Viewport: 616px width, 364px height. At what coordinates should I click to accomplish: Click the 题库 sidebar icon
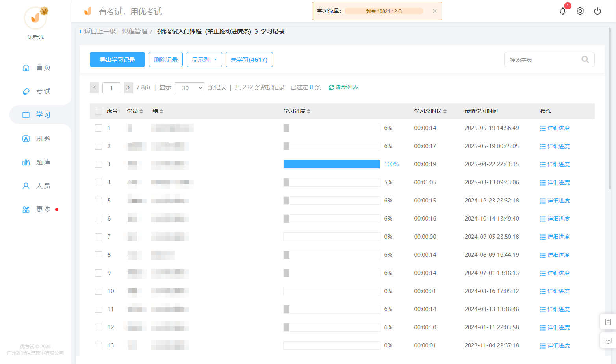[26, 162]
